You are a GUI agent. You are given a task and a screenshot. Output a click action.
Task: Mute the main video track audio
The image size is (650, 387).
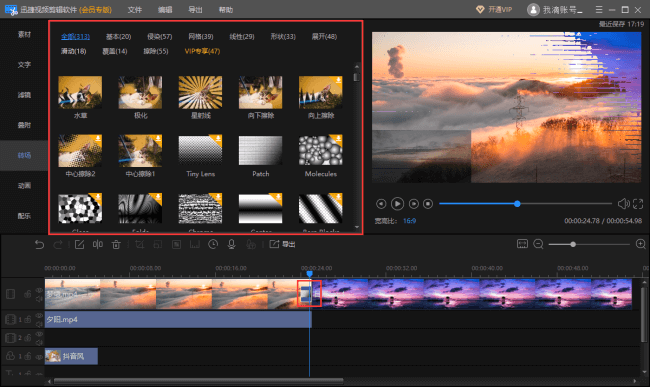[x=39, y=299]
